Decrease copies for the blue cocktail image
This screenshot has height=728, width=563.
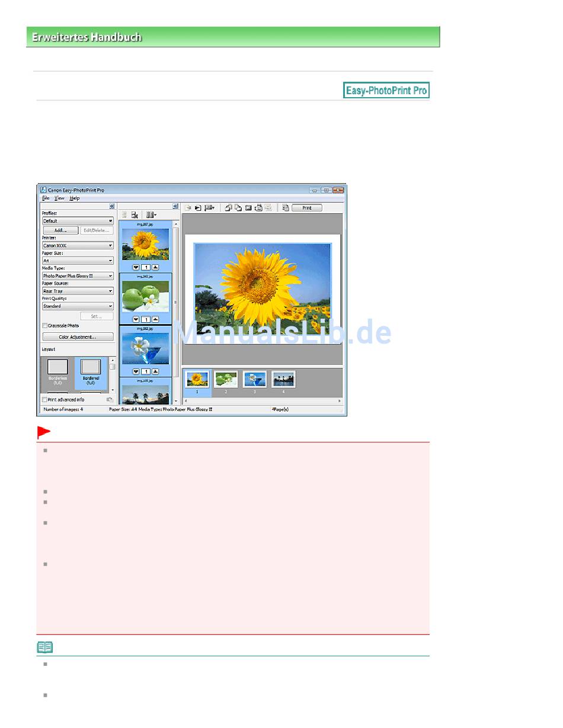(x=136, y=371)
